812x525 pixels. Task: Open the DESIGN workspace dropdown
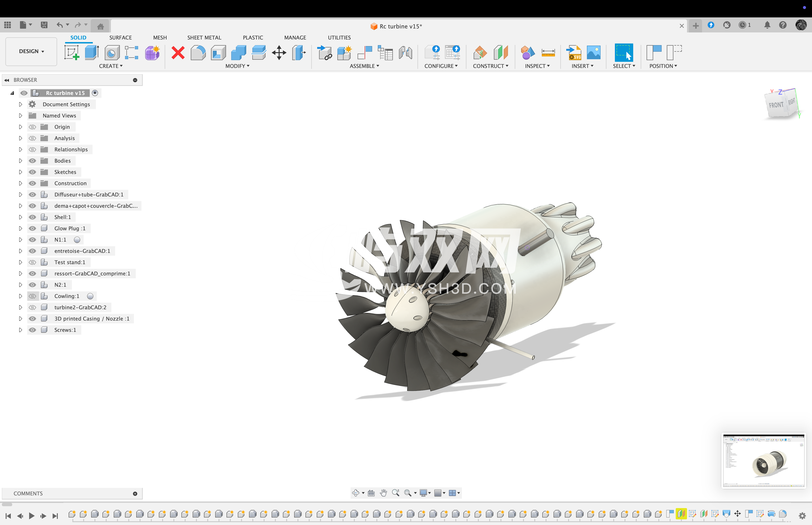pyautogui.click(x=31, y=51)
